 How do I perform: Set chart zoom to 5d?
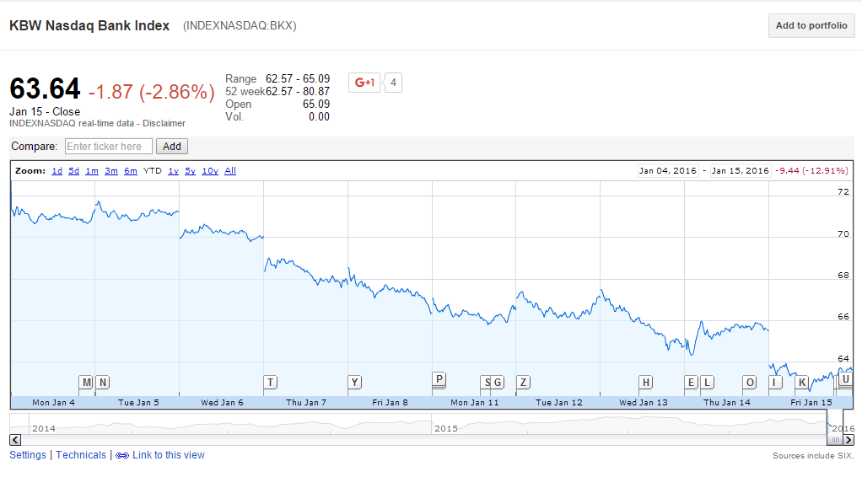tap(73, 171)
